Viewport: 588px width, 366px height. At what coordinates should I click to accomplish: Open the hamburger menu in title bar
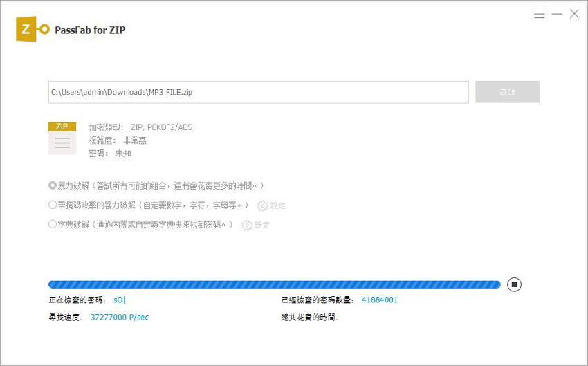540,14
